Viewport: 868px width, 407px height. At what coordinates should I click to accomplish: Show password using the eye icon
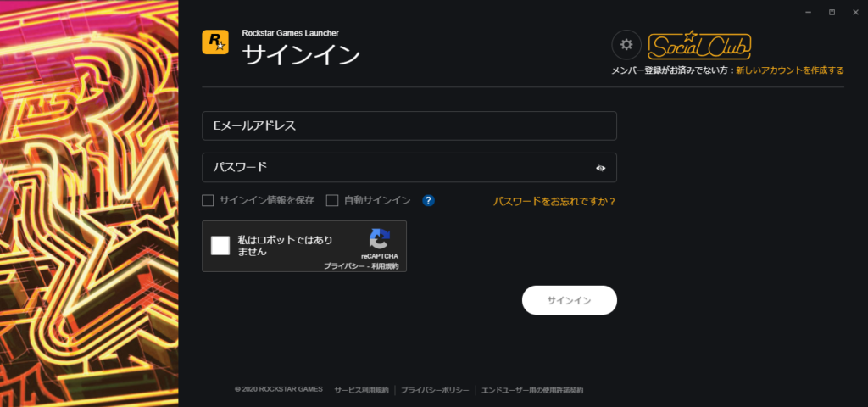600,168
